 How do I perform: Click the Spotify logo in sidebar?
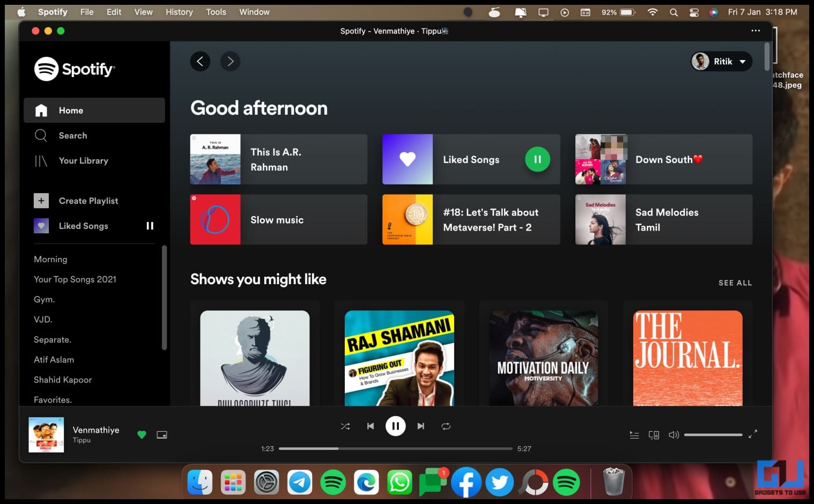[x=74, y=69]
